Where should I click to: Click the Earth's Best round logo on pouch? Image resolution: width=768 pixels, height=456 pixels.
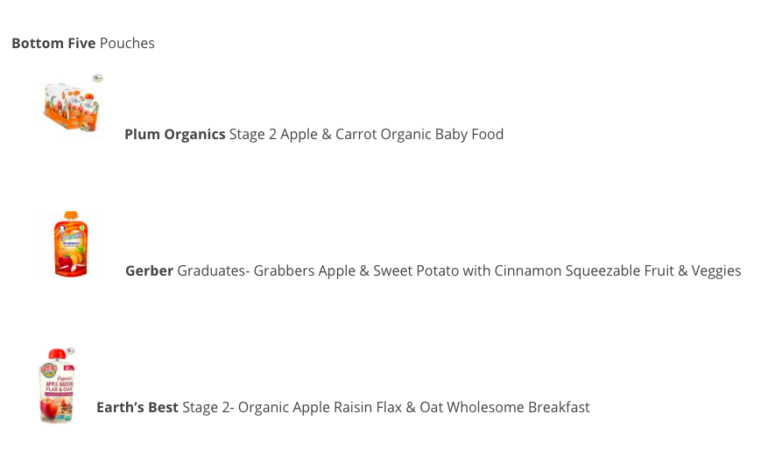pos(49,370)
